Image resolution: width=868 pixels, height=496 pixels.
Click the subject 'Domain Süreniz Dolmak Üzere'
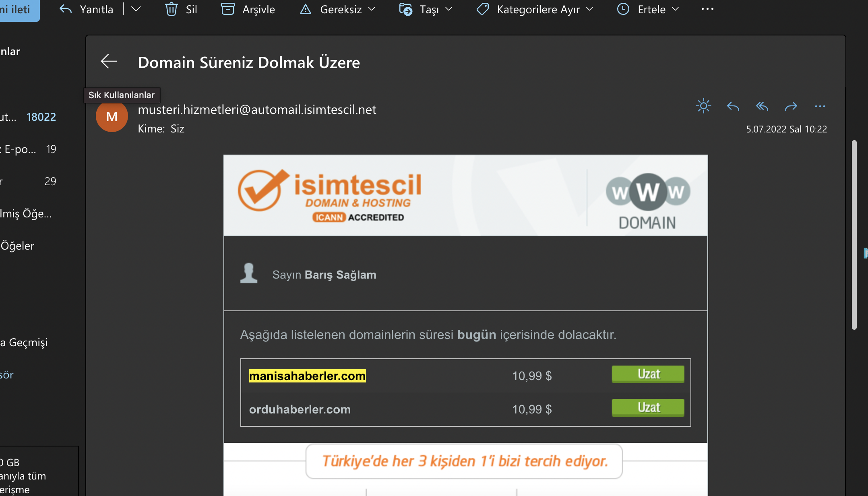[x=249, y=62]
